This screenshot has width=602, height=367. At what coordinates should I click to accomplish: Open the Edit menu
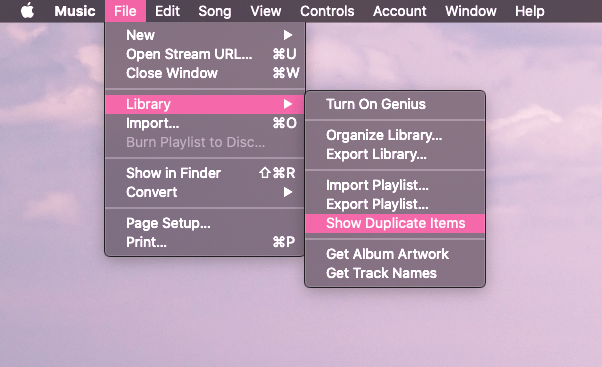point(167,11)
